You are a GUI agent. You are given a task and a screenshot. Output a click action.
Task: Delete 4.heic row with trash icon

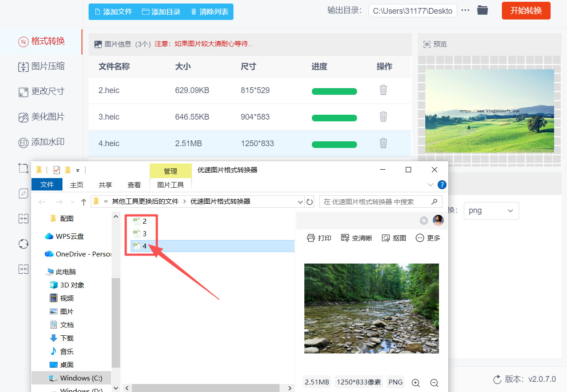(x=384, y=143)
